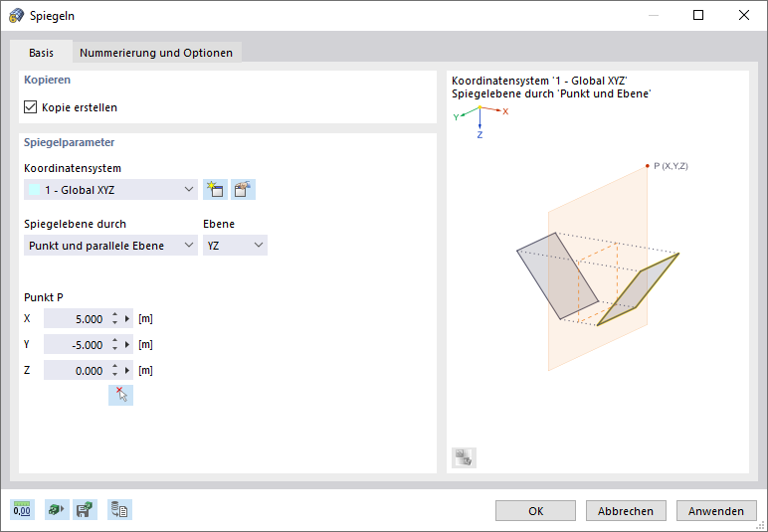Confirm with the OK button
The width and height of the screenshot is (768, 532).
(x=535, y=510)
